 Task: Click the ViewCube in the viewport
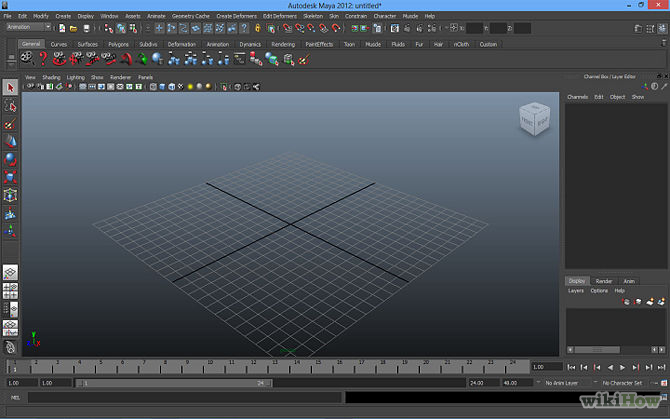[534, 119]
